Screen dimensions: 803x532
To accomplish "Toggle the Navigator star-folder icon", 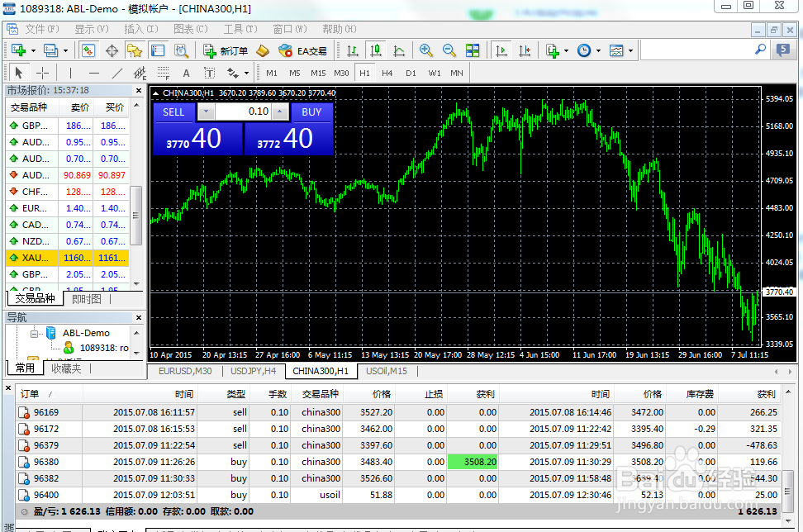I will click(x=135, y=50).
